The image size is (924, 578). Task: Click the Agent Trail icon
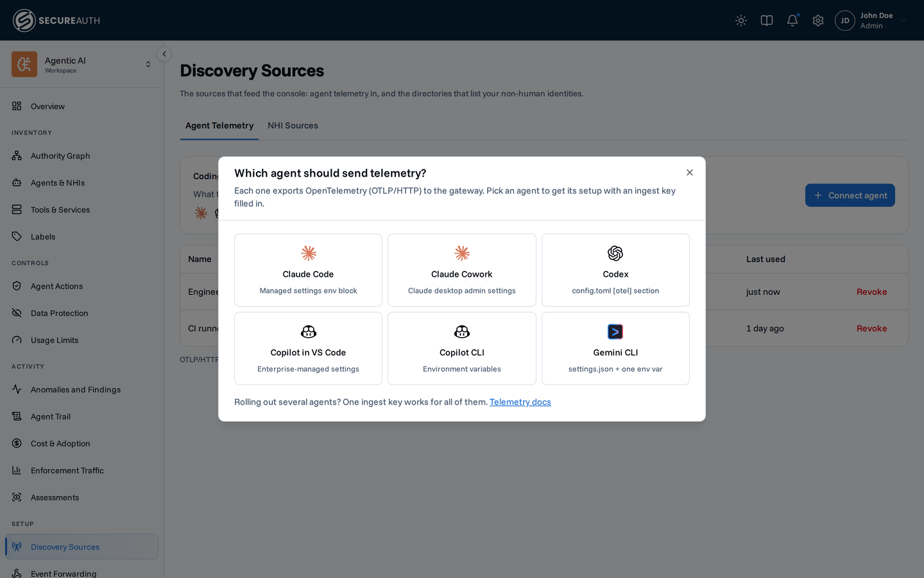pyautogui.click(x=17, y=416)
